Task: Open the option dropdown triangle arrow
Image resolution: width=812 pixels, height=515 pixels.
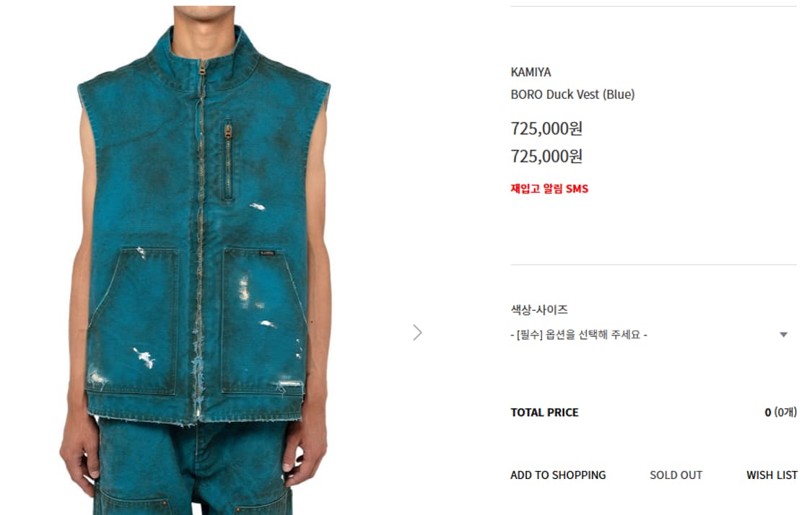Action: 784,335
